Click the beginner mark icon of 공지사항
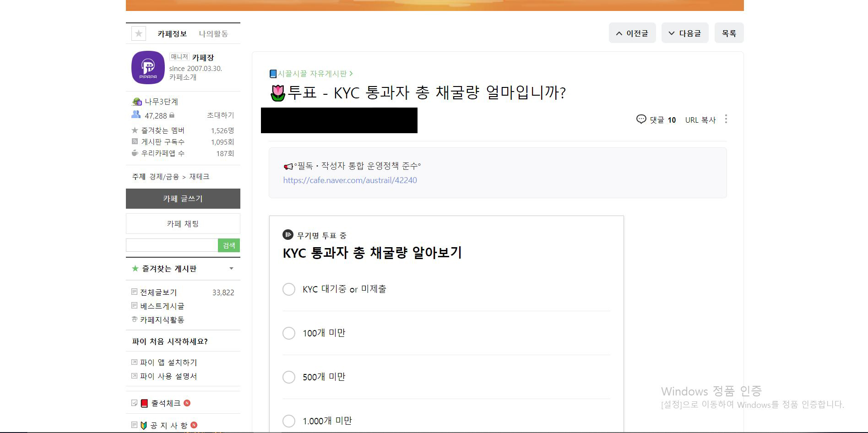 coord(144,425)
